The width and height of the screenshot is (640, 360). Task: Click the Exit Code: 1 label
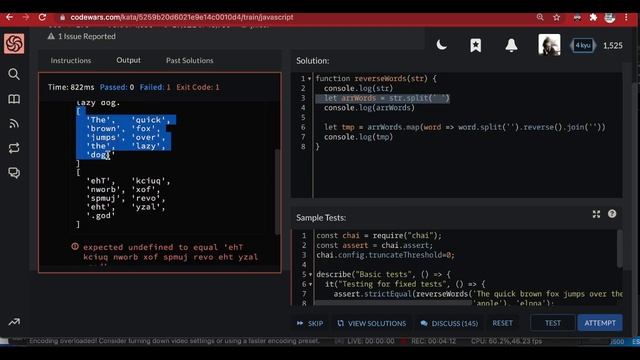(198, 87)
